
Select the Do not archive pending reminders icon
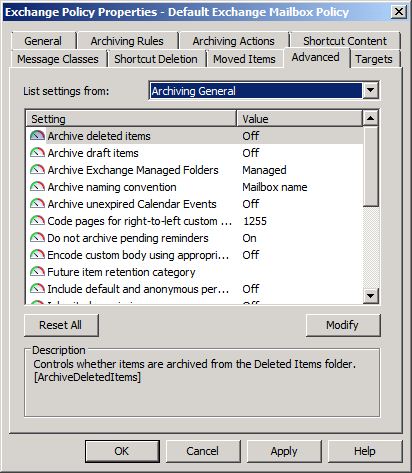click(x=37, y=238)
